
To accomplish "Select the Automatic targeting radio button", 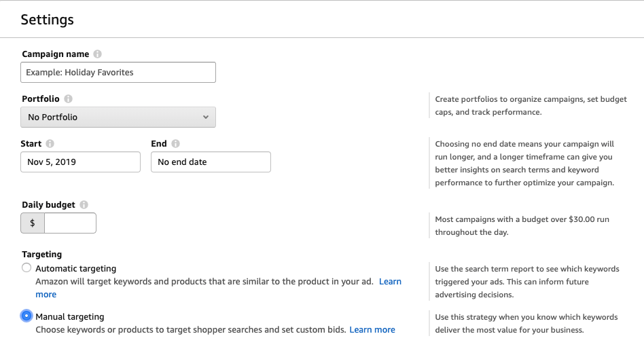I will 26,268.
